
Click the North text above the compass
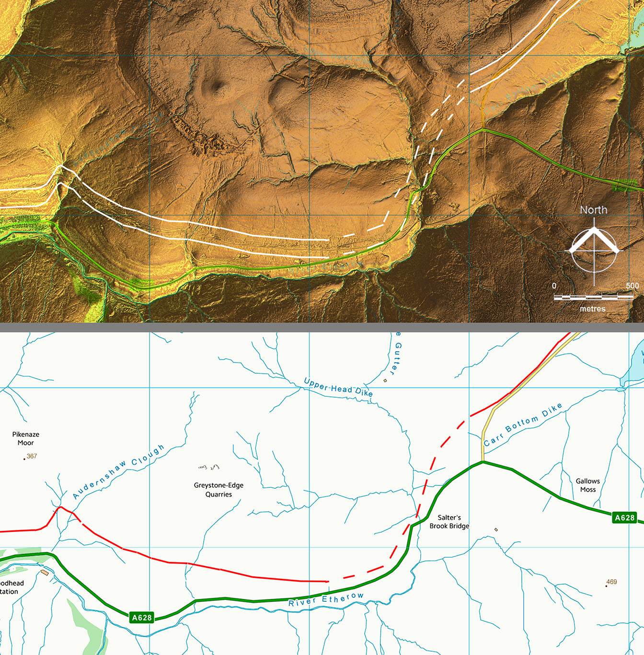[593, 210]
